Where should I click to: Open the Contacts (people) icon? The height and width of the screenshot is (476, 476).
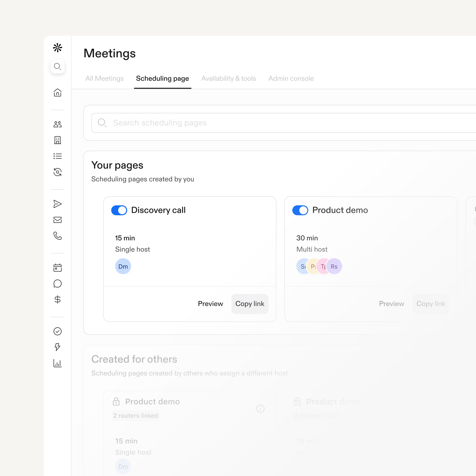[57, 125]
